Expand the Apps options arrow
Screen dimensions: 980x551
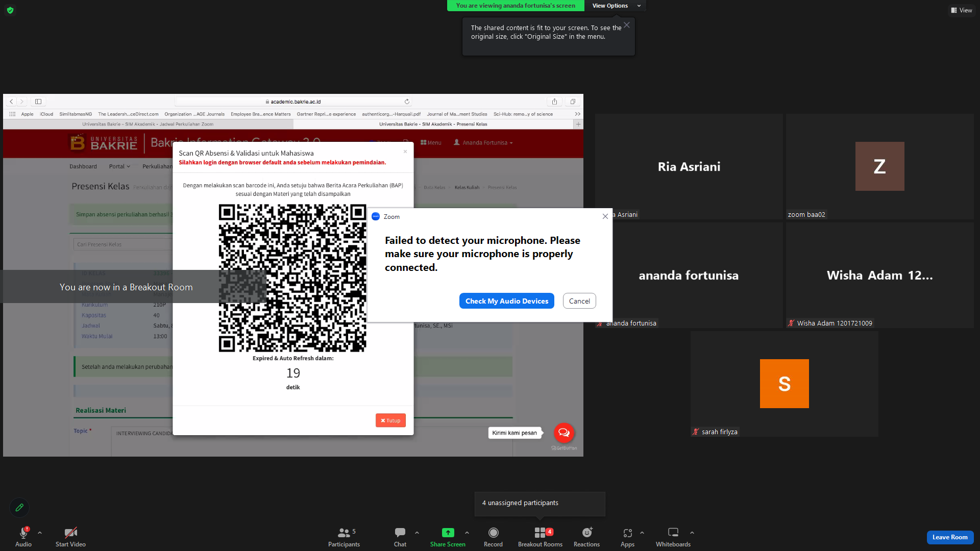(x=642, y=533)
